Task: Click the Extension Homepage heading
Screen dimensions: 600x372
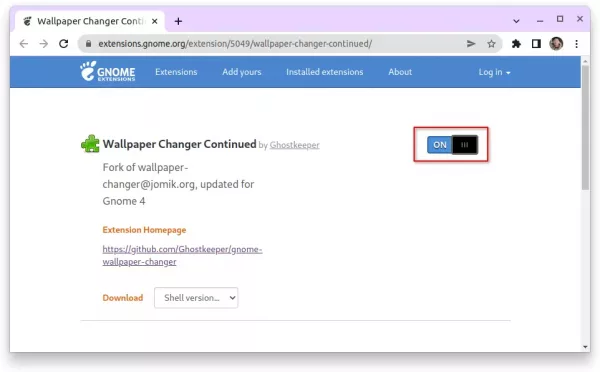Action: 144,230
